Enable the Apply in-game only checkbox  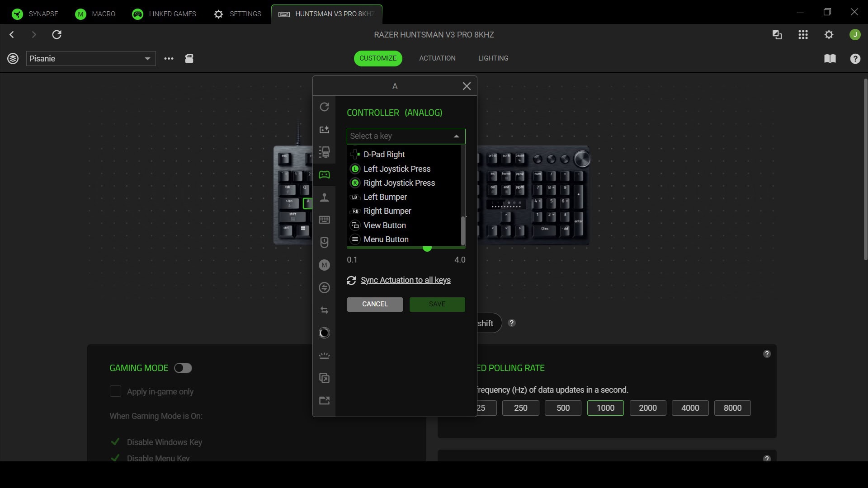[115, 391]
